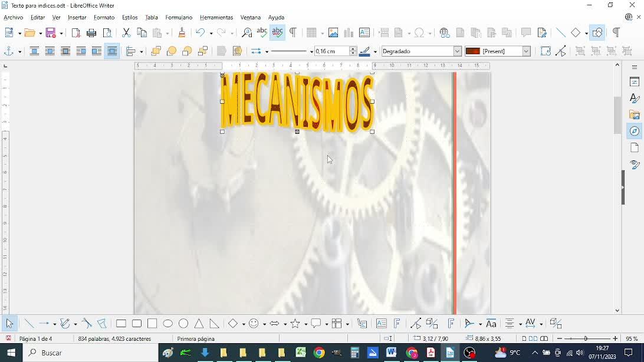Open the Properties sidebar panel

click(x=635, y=82)
